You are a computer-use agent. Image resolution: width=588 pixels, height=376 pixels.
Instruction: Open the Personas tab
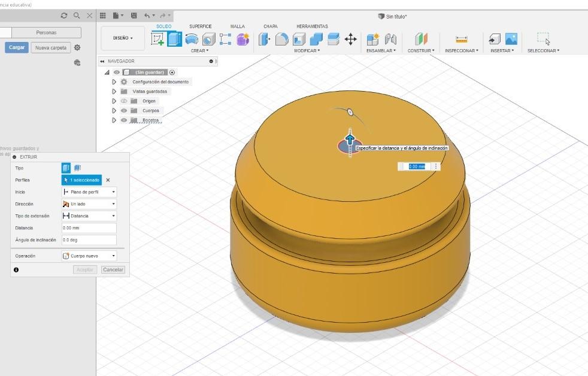(46, 32)
